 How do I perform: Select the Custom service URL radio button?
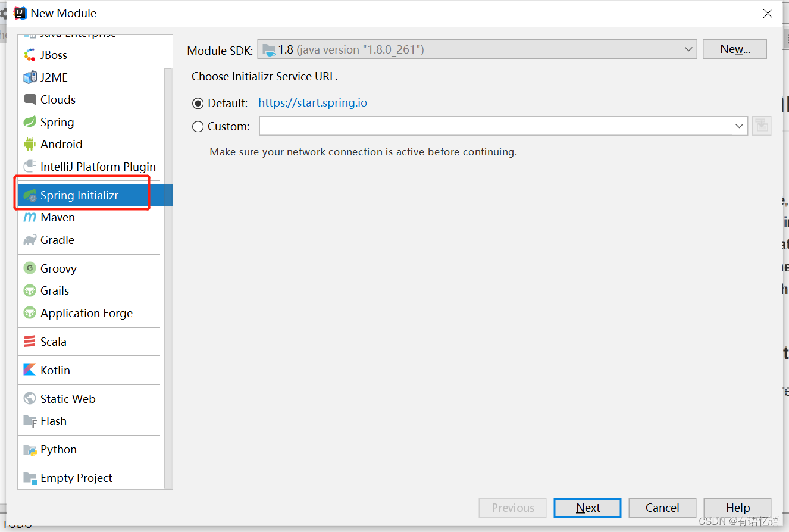[x=198, y=127]
